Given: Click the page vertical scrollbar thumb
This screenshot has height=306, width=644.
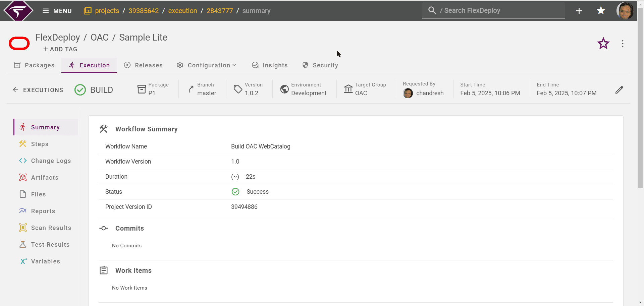Looking at the screenshot, I should [640, 97].
